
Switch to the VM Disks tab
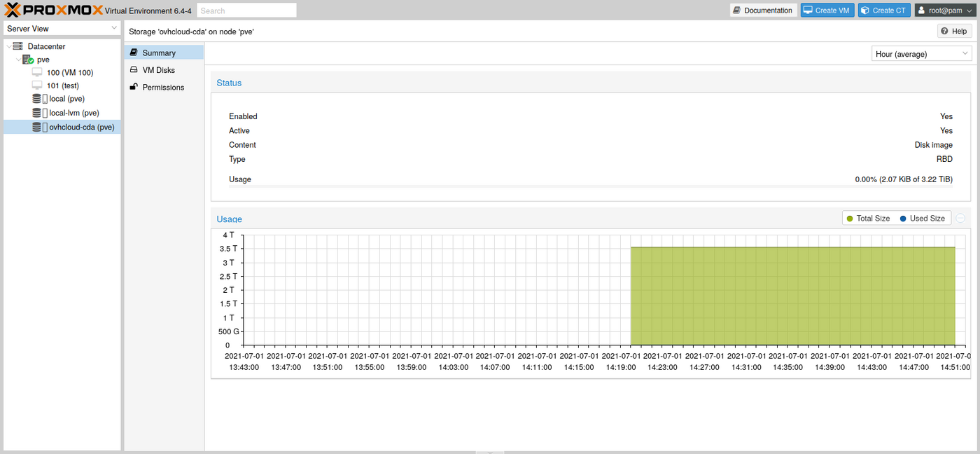pyautogui.click(x=158, y=70)
